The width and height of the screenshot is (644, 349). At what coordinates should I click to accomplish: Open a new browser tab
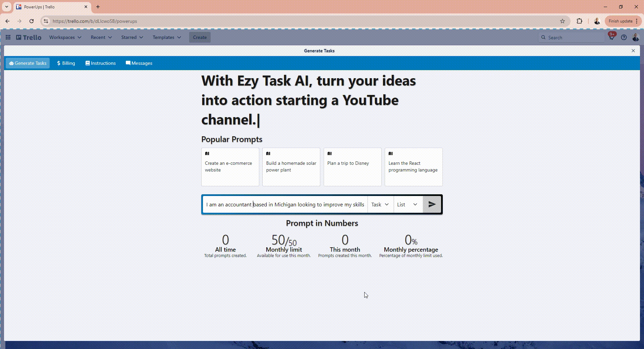coord(98,7)
